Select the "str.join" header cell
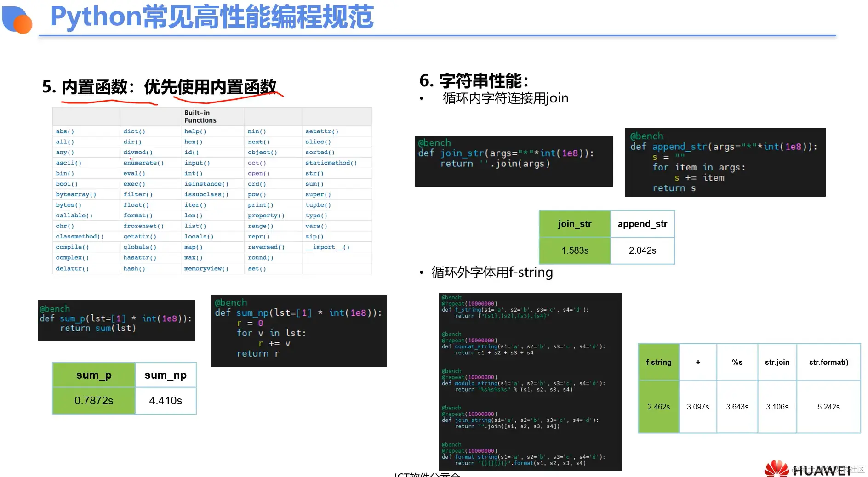The width and height of the screenshot is (868, 477). pos(777,362)
